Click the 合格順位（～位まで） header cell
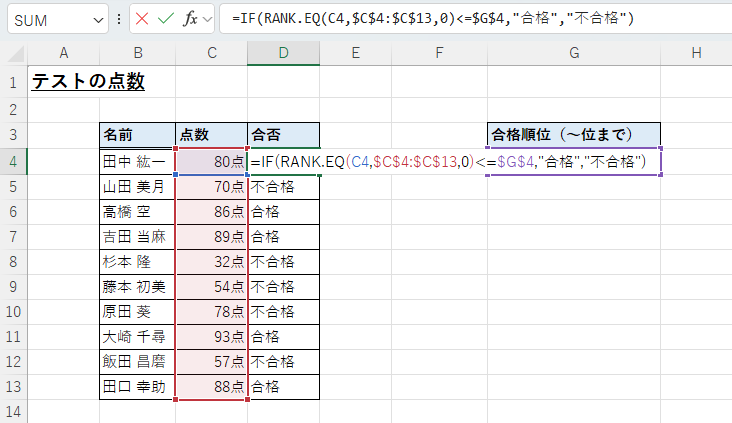 pyautogui.click(x=574, y=135)
